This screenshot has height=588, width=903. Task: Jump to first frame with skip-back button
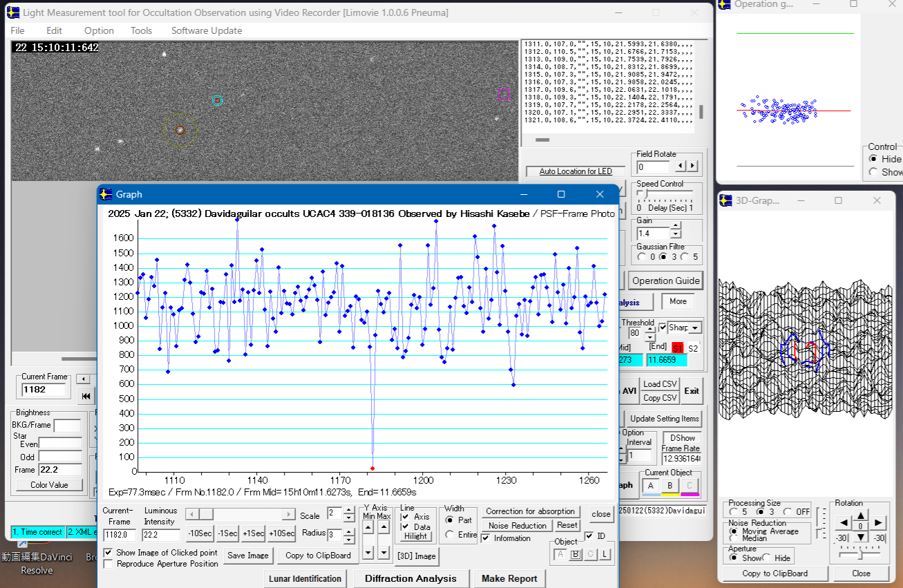point(86,396)
